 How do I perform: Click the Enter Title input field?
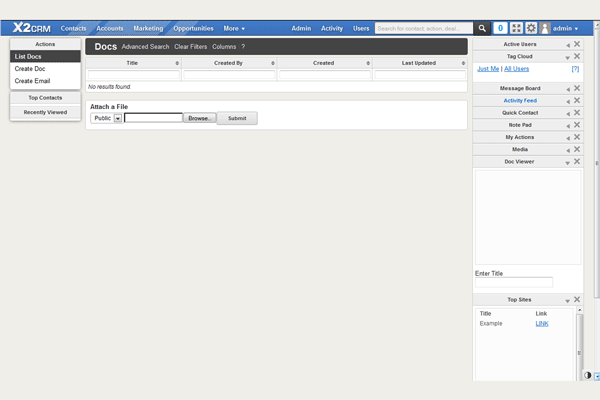[x=513, y=283]
